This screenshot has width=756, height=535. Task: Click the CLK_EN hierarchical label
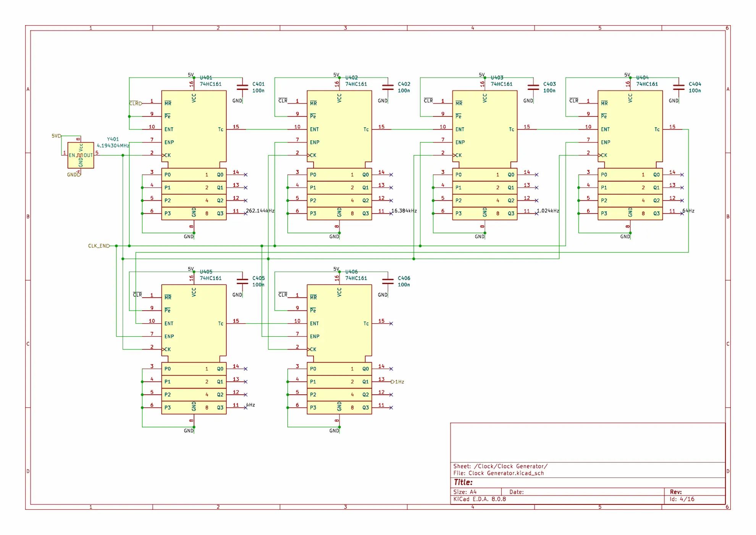(x=99, y=246)
